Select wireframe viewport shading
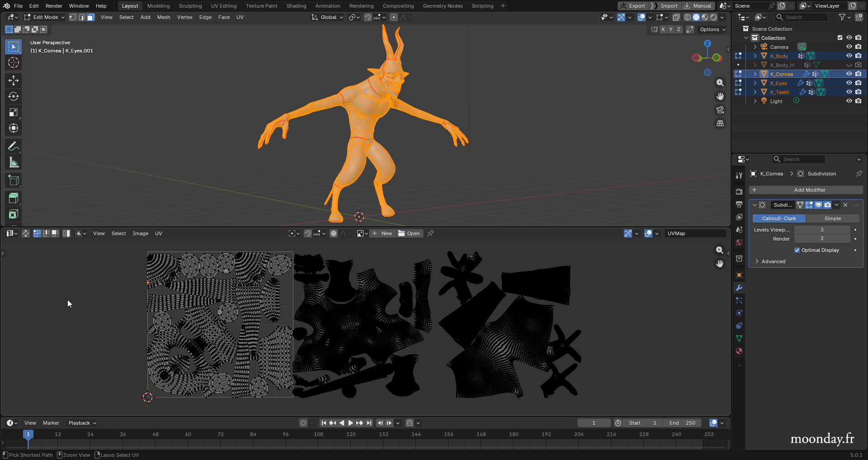 [x=688, y=17]
